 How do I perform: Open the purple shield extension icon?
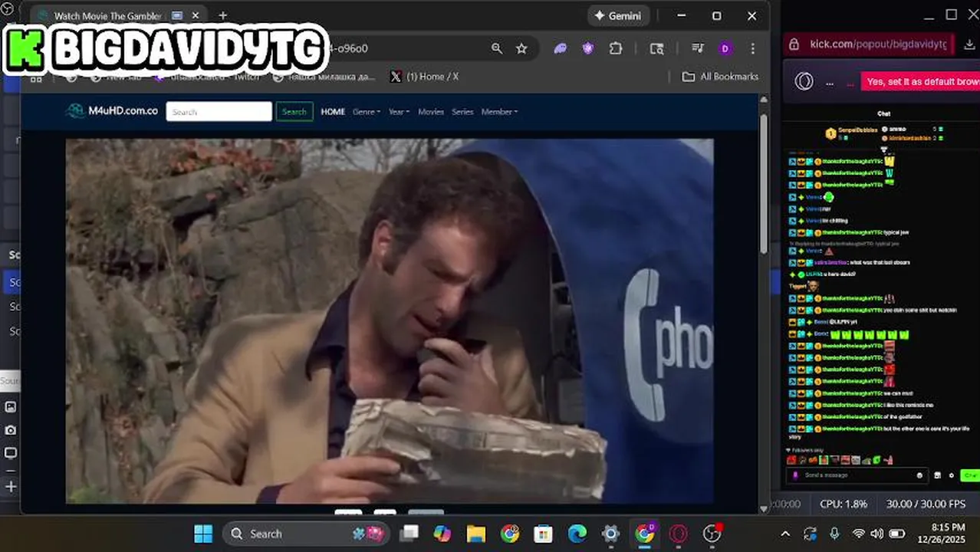click(x=588, y=48)
